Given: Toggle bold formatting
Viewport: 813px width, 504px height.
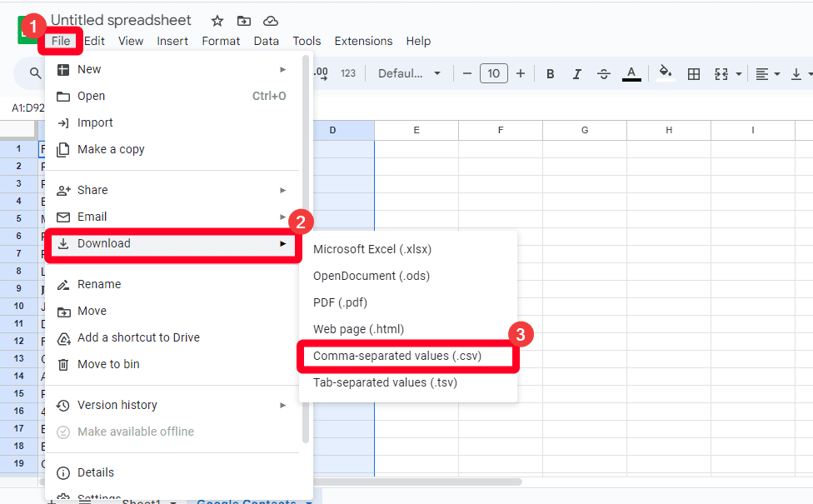Looking at the screenshot, I should pos(550,74).
